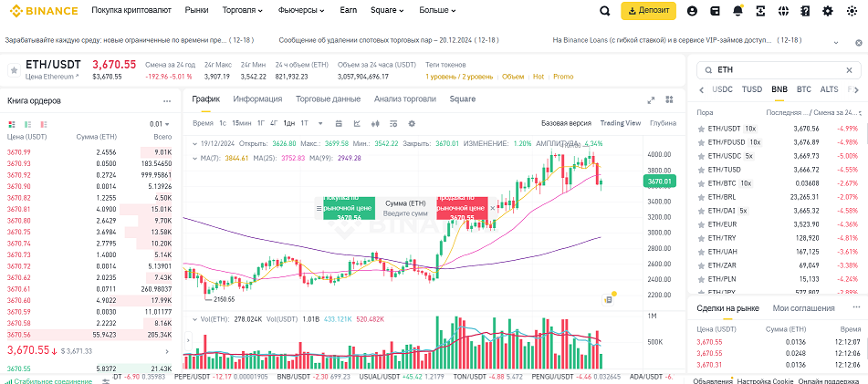The width and height of the screenshot is (868, 384).
Task: Open the notifications bell
Action: coord(737,11)
